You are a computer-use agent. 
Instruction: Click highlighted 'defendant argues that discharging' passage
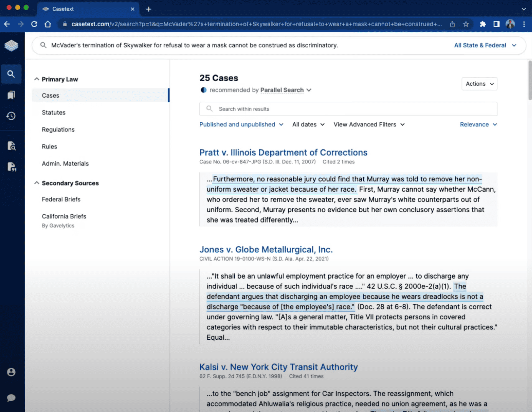point(345,297)
